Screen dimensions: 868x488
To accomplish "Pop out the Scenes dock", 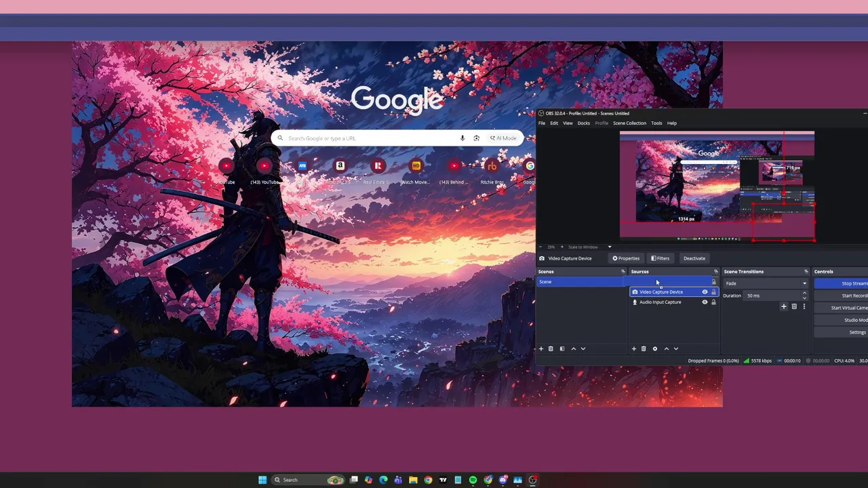I will pyautogui.click(x=623, y=272).
